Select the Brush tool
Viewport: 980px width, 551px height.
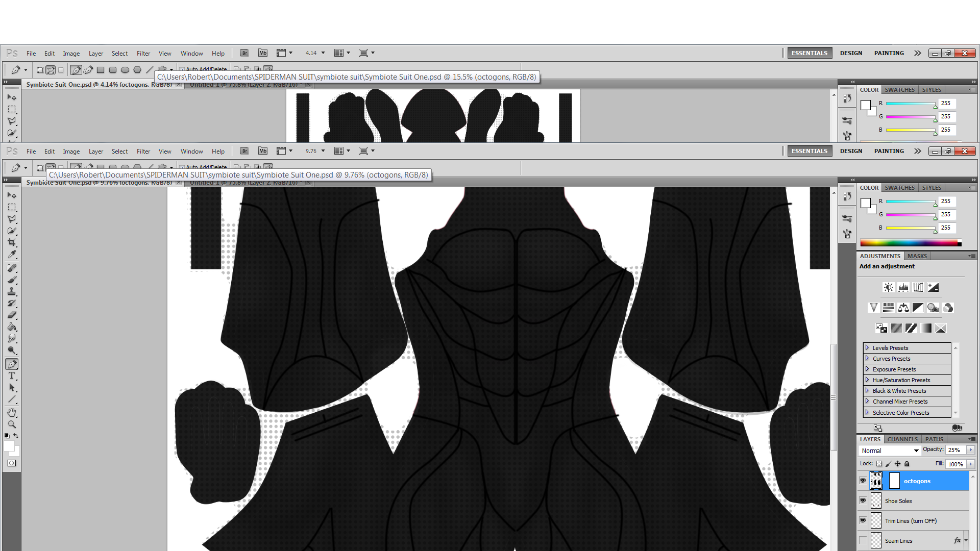[12, 280]
